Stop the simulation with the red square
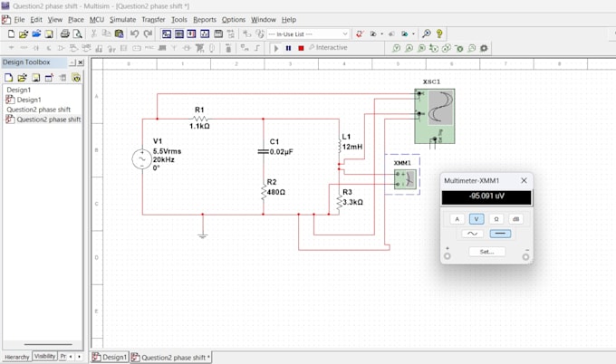The image size is (616, 364). point(301,48)
